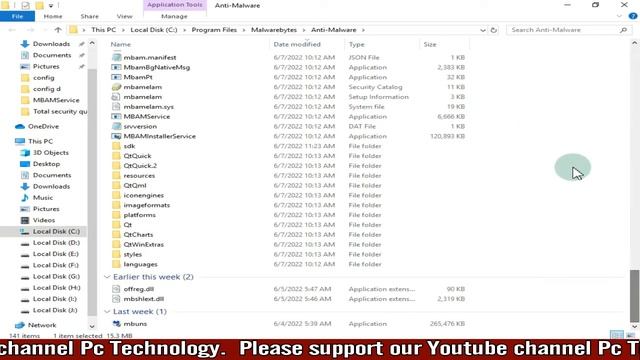Open Downloads in Quick access sidebar
The image size is (640, 360).
point(51,44)
